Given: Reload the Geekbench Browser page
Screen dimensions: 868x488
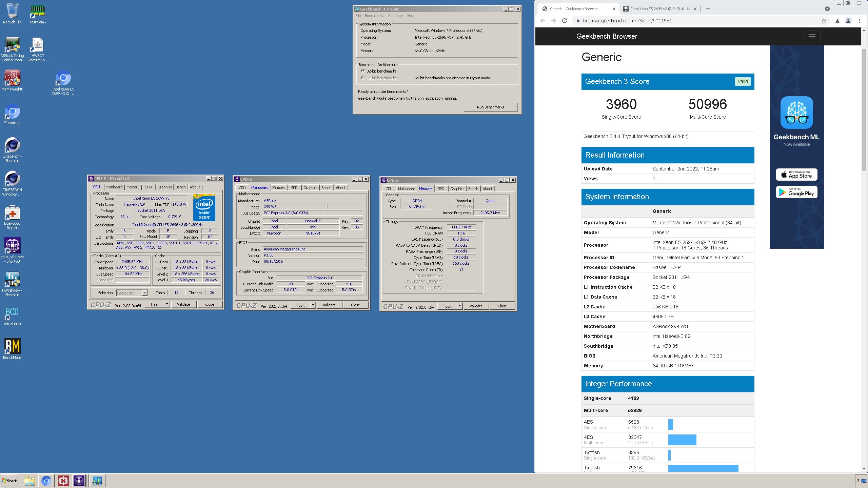Looking at the screenshot, I should (x=565, y=21).
